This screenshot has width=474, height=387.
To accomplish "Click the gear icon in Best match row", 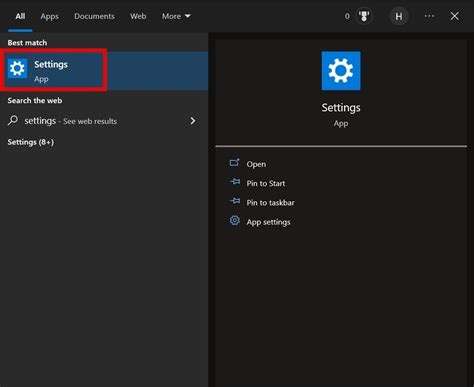I will tap(17, 68).
